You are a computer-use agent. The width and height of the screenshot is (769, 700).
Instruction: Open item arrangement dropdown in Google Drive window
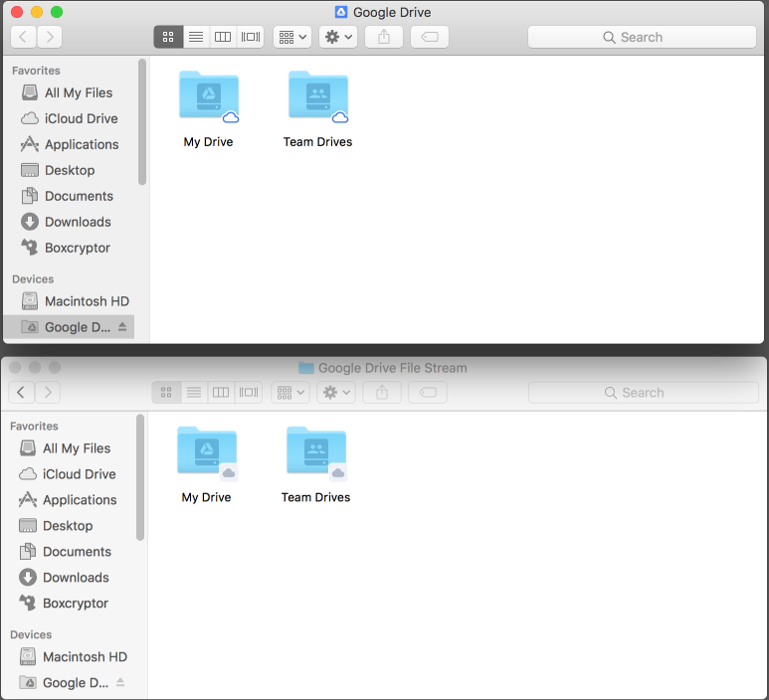[292, 37]
